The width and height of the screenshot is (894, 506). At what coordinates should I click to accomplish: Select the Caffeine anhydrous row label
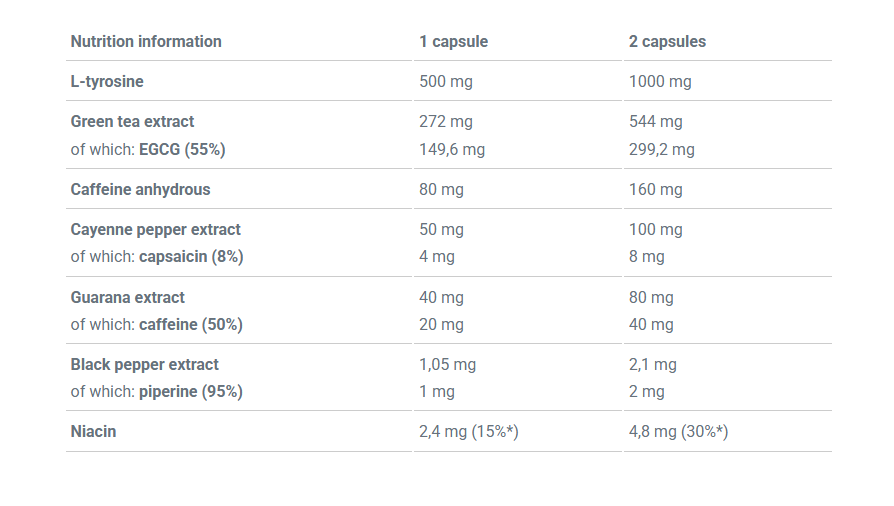click(140, 189)
